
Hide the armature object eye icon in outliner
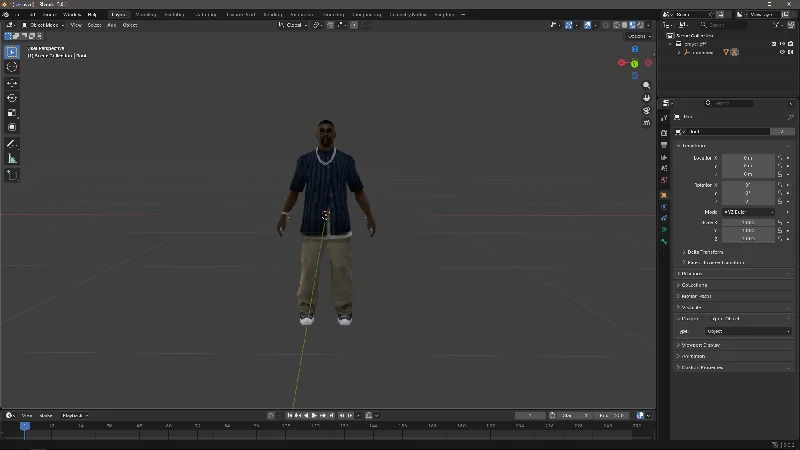[782, 52]
